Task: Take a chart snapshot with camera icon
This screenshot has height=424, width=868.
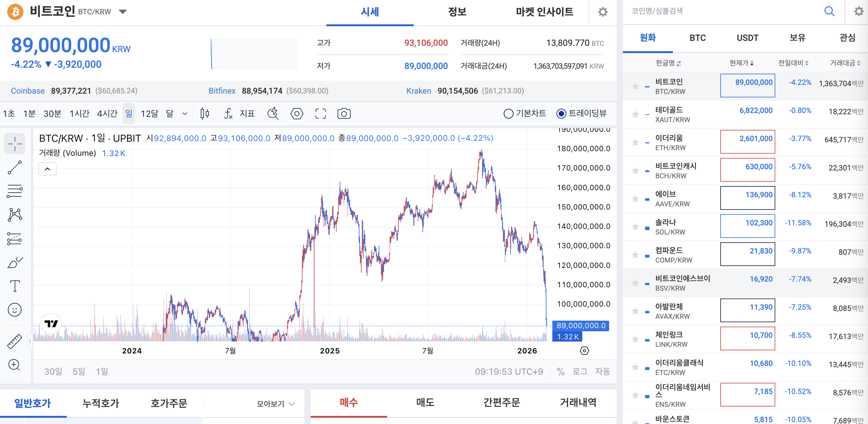Action: (x=344, y=114)
